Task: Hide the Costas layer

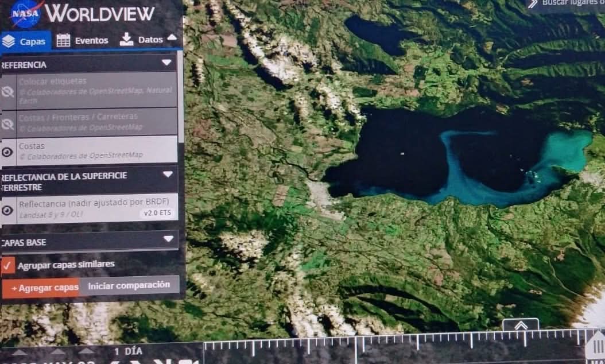Action: 7,152
